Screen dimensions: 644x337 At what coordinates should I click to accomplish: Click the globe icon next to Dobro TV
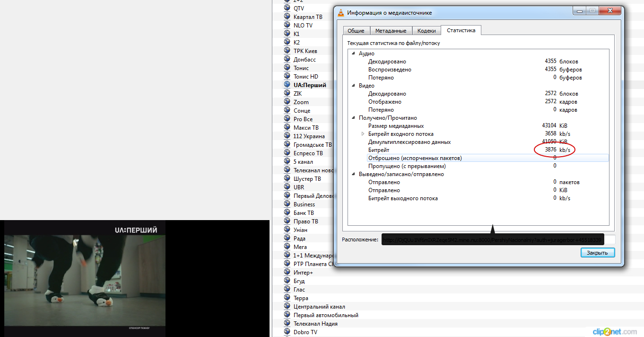click(287, 332)
